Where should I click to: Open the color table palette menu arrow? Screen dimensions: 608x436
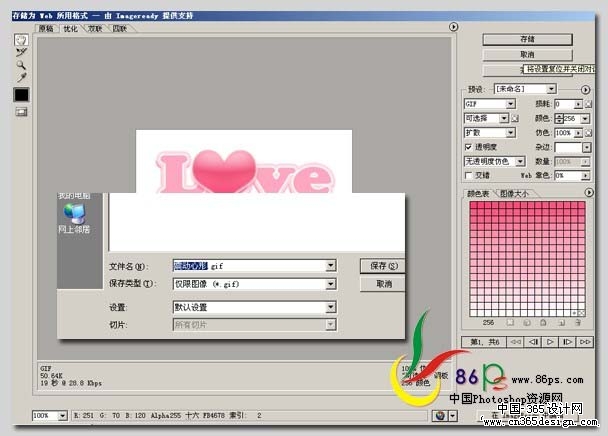tap(589, 192)
